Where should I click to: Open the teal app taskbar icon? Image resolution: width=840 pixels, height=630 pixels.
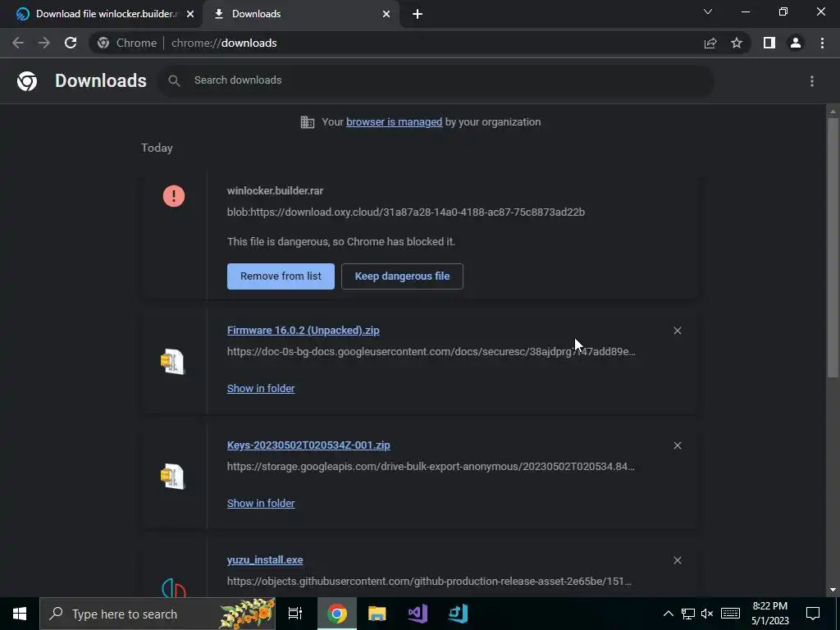(458, 614)
